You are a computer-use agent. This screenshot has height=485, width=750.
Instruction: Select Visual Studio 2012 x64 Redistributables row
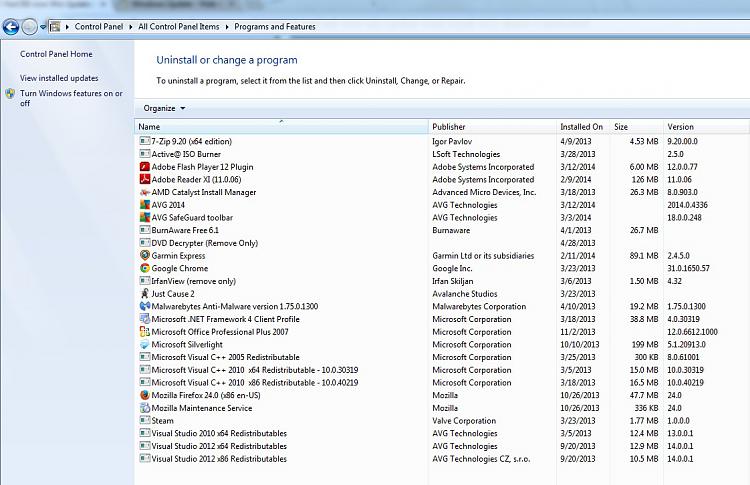point(442,446)
